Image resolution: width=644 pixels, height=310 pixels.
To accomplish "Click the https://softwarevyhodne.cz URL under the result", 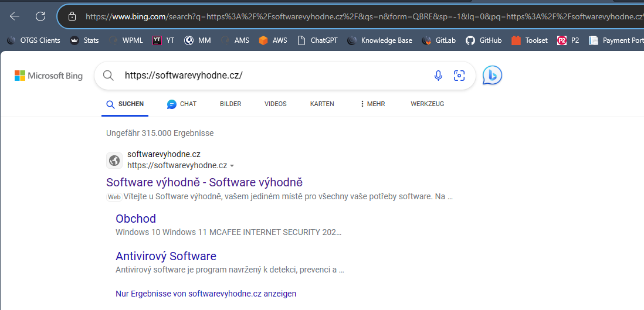I will click(x=177, y=165).
